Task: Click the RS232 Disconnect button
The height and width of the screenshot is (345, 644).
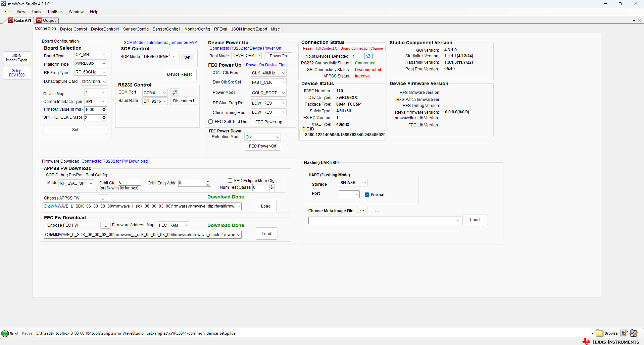Action: (184, 101)
